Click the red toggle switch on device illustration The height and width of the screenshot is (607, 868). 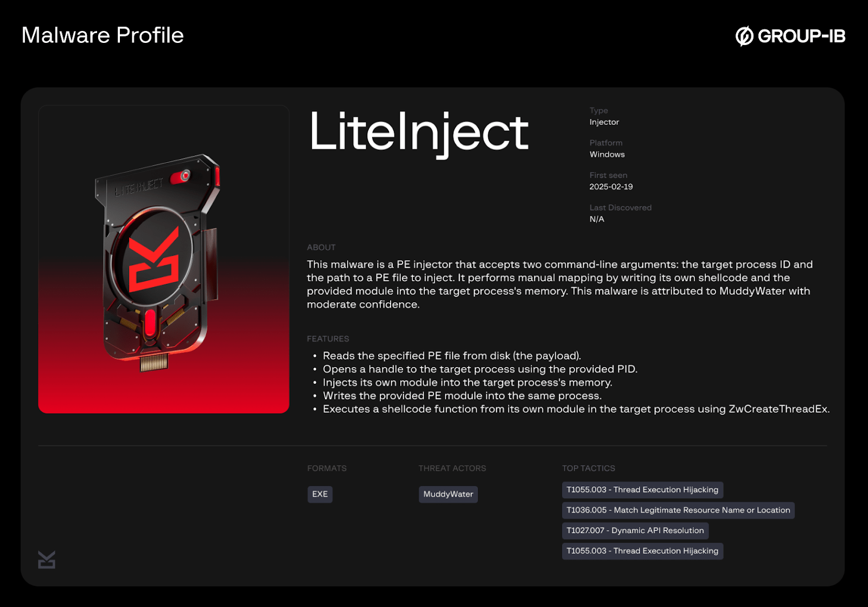point(181,177)
